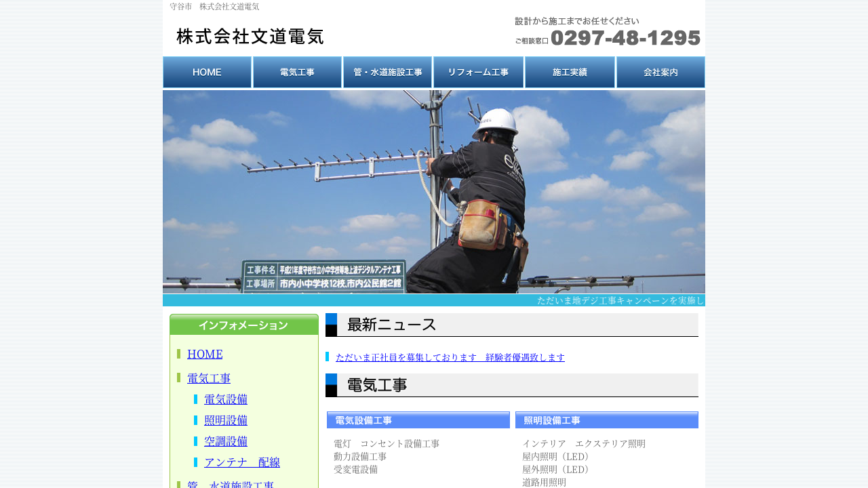868x488 pixels.
Task: Click the 電気工事 section heading
Action: pos(512,385)
